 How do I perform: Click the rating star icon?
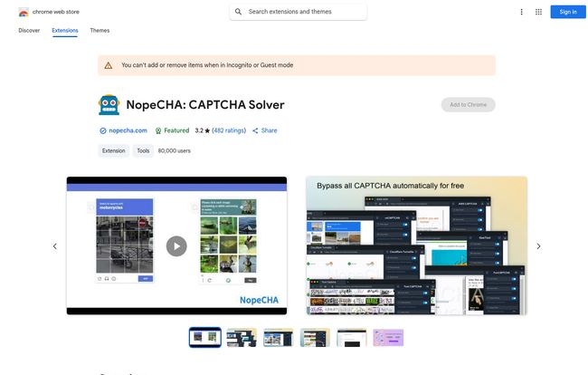pyautogui.click(x=207, y=130)
